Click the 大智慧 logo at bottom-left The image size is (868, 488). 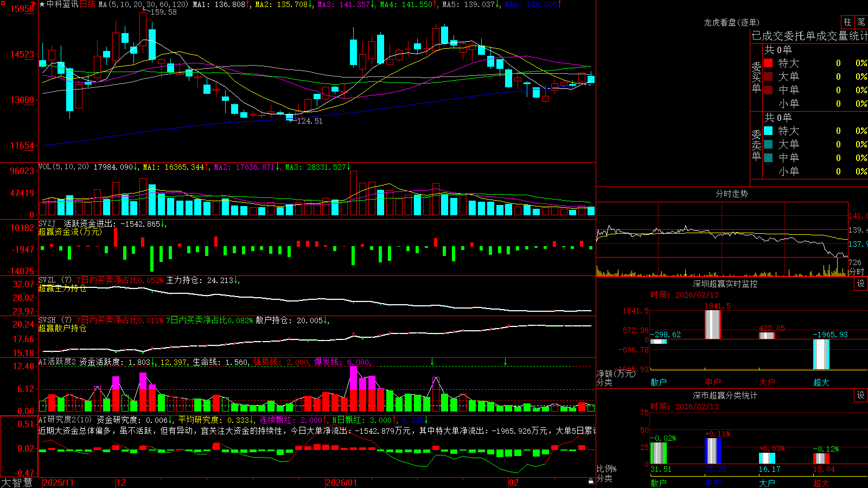pos(17,483)
